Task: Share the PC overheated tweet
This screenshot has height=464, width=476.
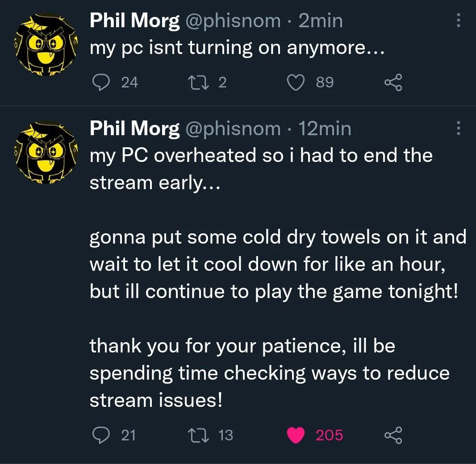Action: coord(393,435)
